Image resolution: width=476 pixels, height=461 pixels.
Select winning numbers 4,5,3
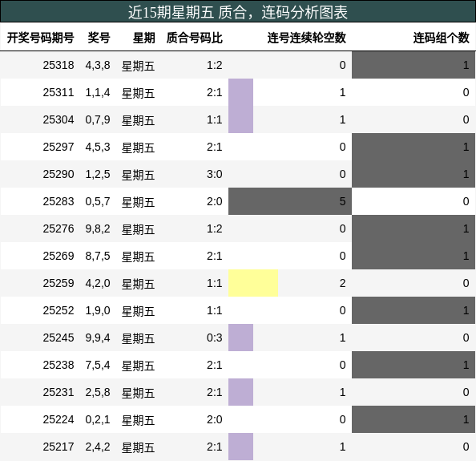[98, 147]
